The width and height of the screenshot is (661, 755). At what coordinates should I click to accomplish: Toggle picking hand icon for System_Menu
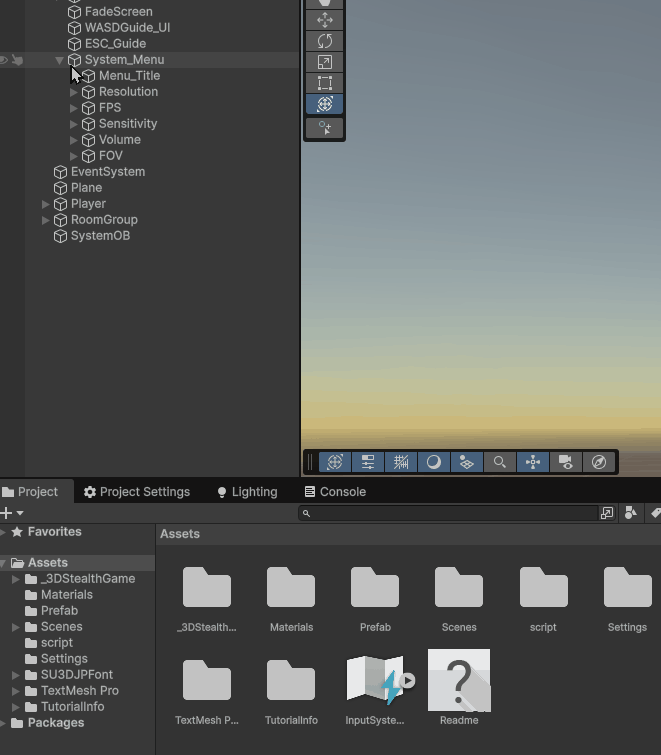pyautogui.click(x=17, y=60)
